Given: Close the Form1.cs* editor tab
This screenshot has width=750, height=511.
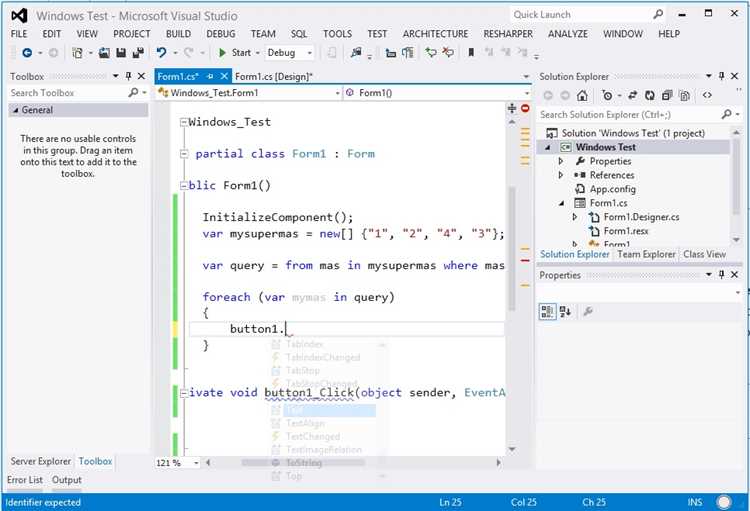Looking at the screenshot, I should click(224, 77).
